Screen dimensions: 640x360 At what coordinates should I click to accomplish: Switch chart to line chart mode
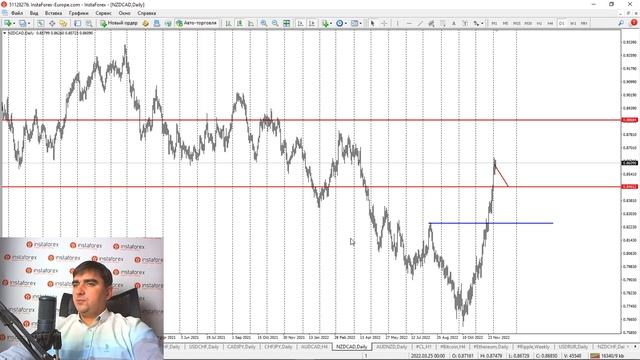pyautogui.click(x=251, y=23)
